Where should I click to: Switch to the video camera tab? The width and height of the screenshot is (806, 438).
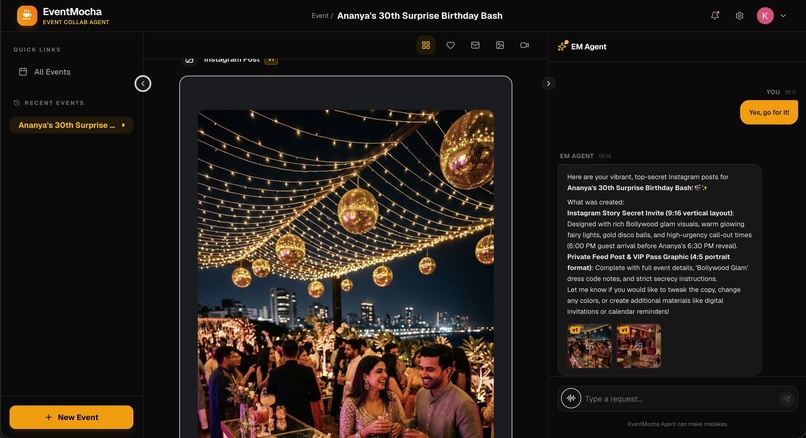click(x=524, y=45)
